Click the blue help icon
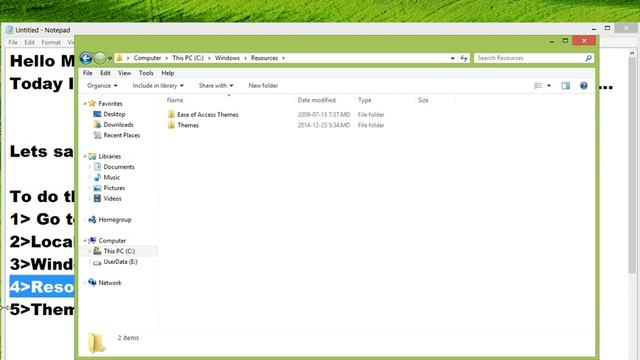Viewport: 640px width, 360px height. (584, 86)
